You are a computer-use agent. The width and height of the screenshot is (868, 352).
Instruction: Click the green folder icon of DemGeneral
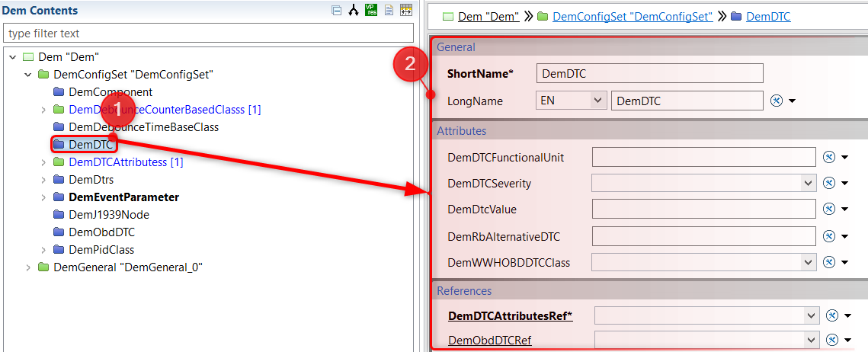[x=43, y=267]
